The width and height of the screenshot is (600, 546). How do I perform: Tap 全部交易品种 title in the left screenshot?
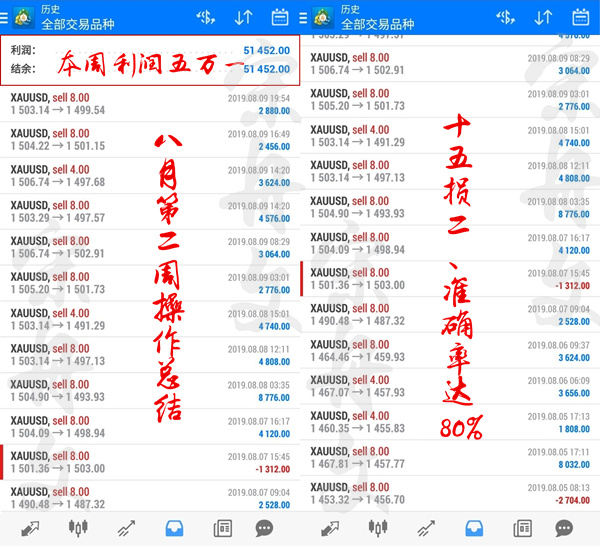(78, 24)
